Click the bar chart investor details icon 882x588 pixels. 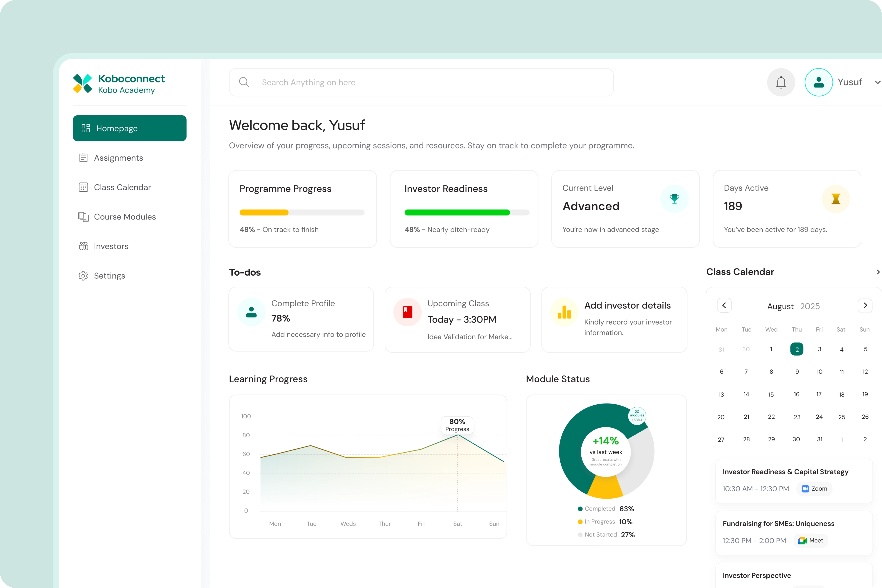[x=564, y=312]
